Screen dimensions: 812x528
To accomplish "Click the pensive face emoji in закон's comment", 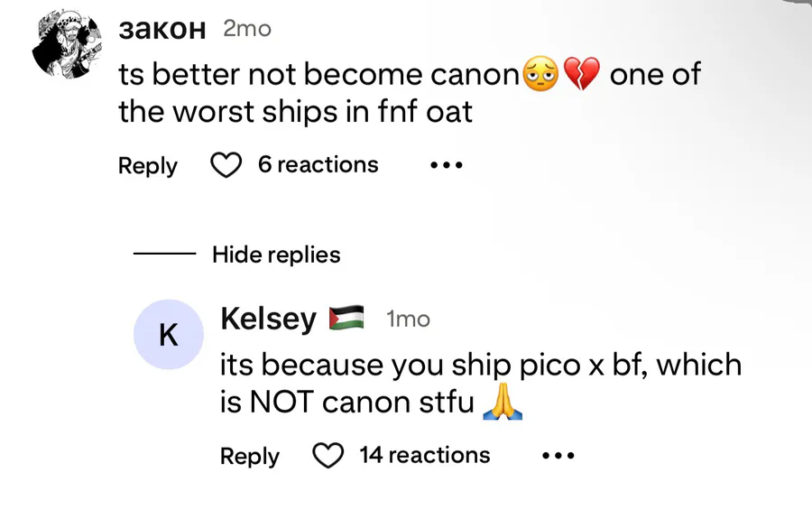I will click(x=541, y=75).
